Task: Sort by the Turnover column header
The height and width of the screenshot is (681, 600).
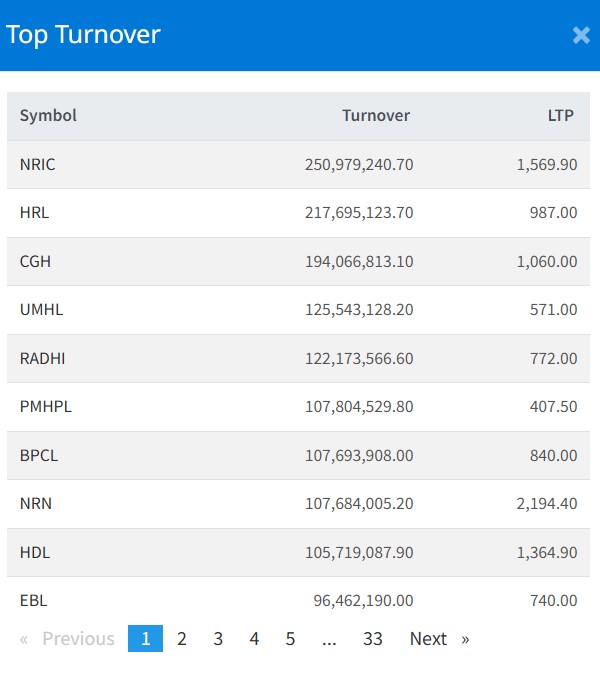Action: (x=376, y=115)
